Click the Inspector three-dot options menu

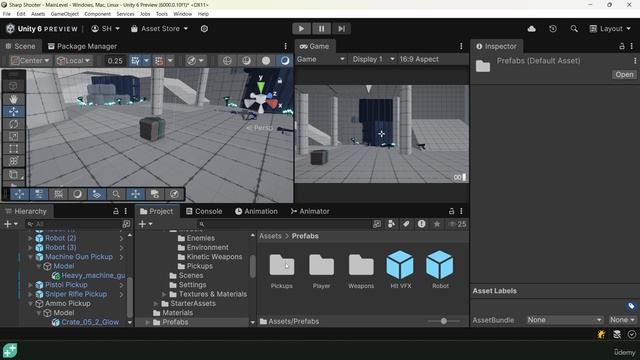(632, 46)
